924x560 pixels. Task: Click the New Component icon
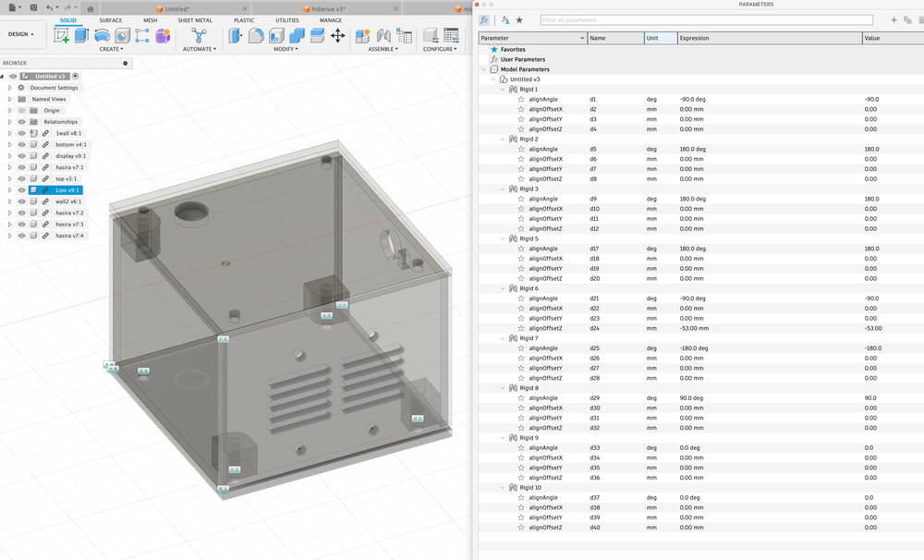coord(362,35)
